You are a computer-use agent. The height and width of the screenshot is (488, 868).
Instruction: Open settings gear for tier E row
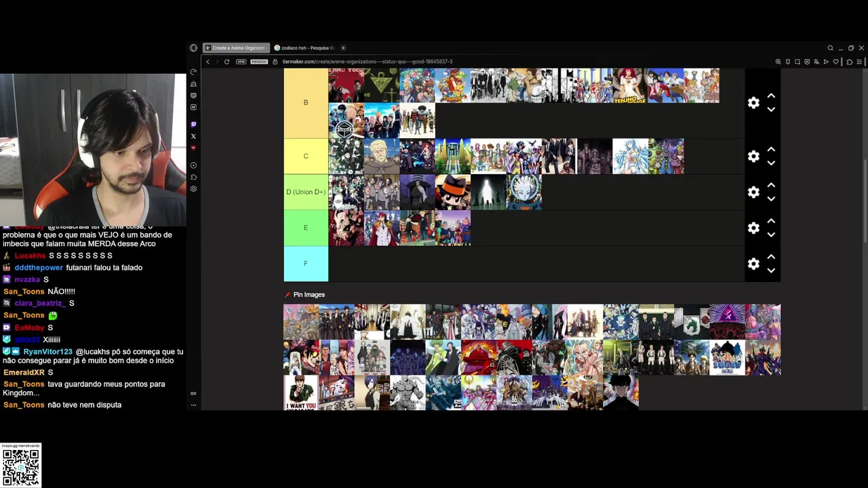(753, 228)
